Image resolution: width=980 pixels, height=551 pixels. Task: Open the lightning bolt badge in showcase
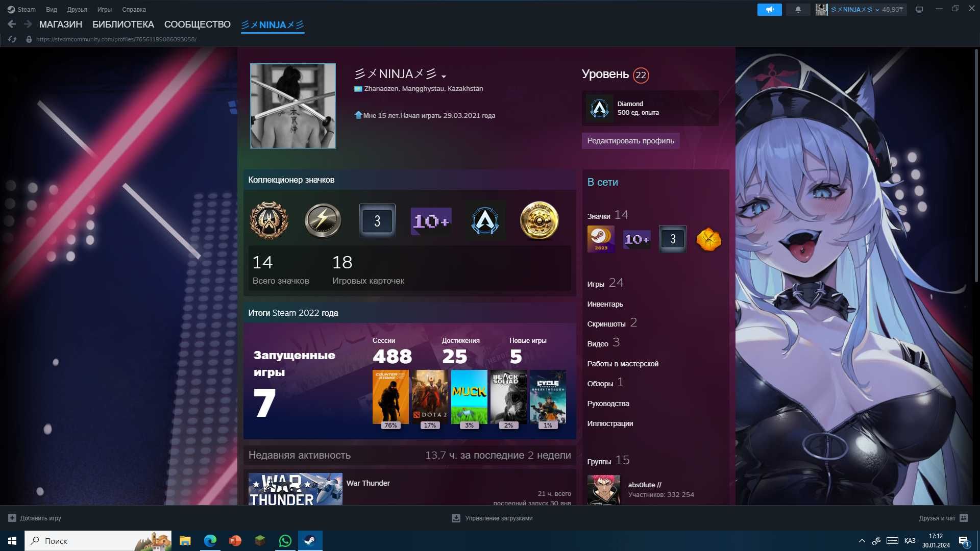tap(323, 220)
